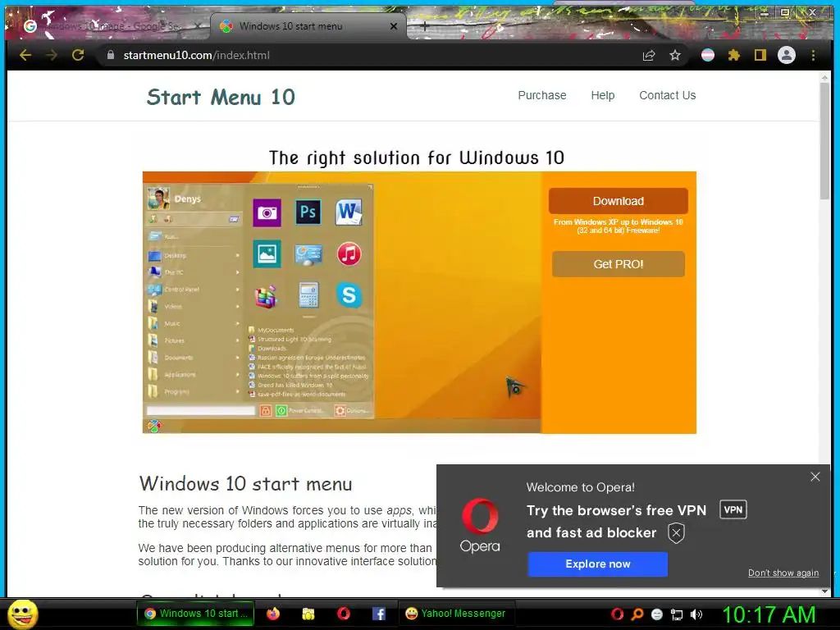Open the extensions puzzle icon
The height and width of the screenshot is (630, 840).
click(734, 55)
